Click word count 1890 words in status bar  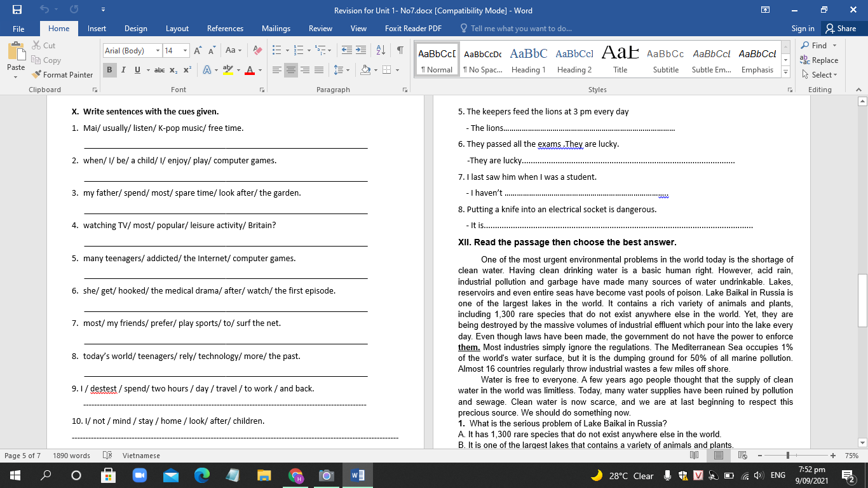72,456
